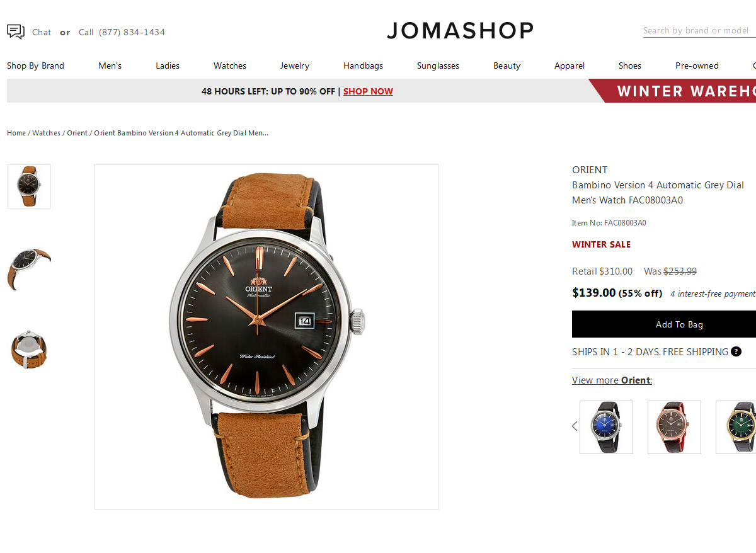Open the brown dial Orient watch suggestion
This screenshot has width=756, height=553.
tap(674, 427)
